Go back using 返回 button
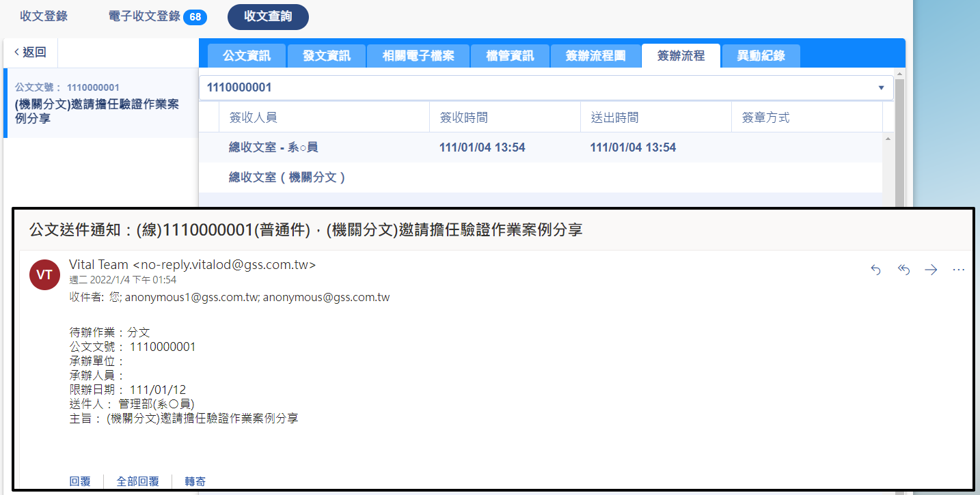Viewport: 980px width, 495px height. (x=31, y=53)
